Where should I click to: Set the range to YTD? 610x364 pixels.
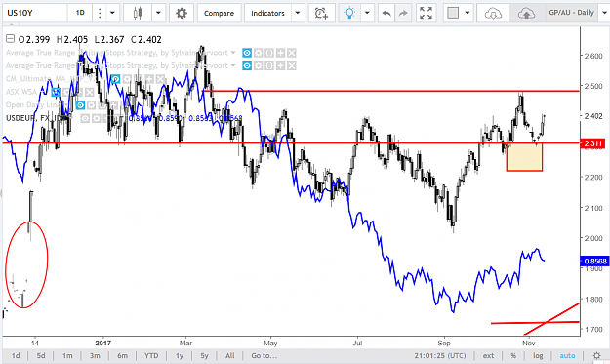151,355
